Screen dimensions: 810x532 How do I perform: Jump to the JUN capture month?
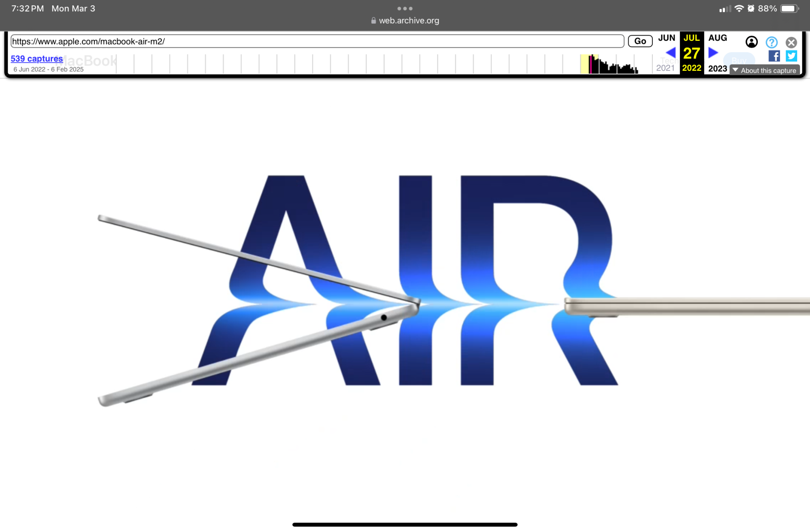tap(667, 38)
